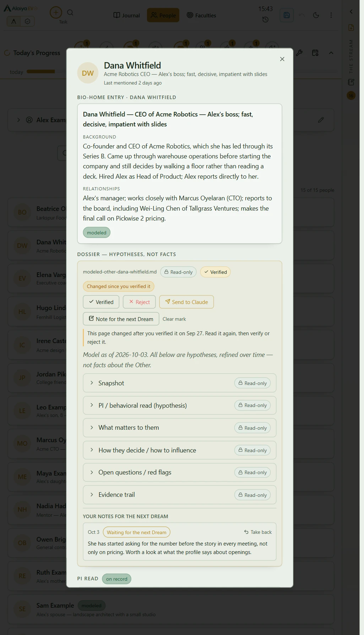
Task: Toggle the shield mode button under the logo
Action: pyautogui.click(x=27, y=21)
